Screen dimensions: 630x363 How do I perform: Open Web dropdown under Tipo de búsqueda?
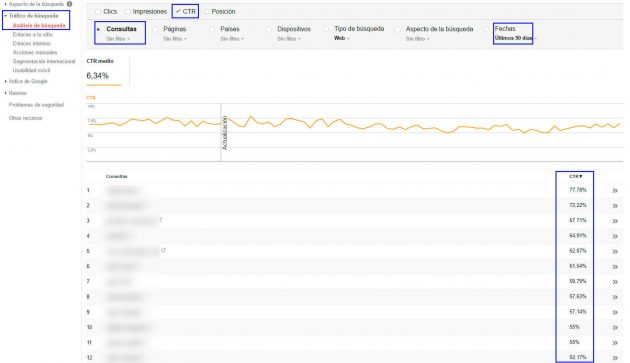[x=342, y=38]
